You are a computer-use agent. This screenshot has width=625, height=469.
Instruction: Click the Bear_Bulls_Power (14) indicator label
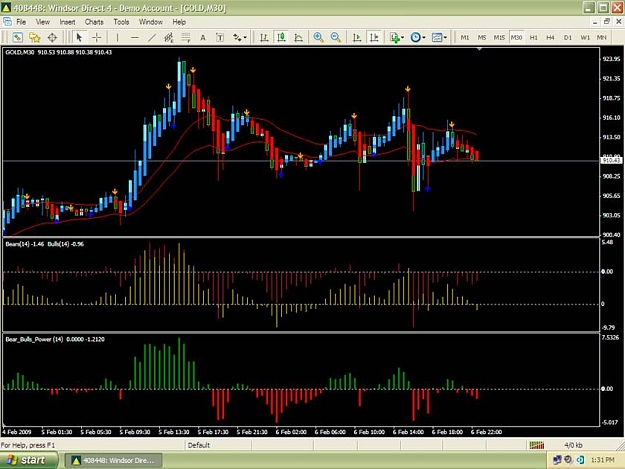click(x=34, y=339)
